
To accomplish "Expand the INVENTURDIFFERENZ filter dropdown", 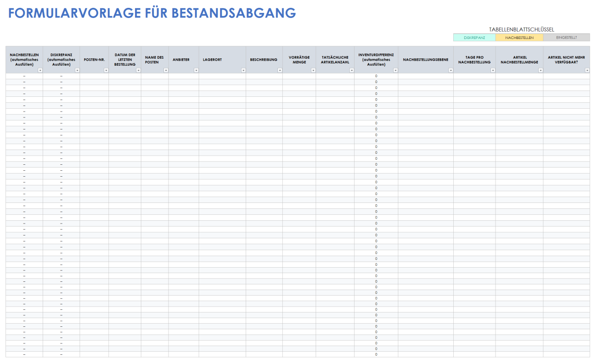I will point(395,70).
